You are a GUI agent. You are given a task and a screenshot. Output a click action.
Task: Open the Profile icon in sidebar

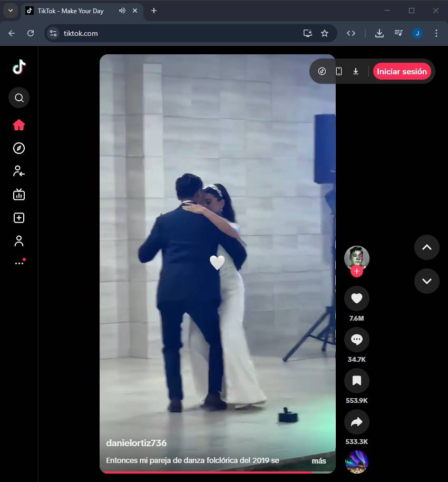[x=19, y=241]
